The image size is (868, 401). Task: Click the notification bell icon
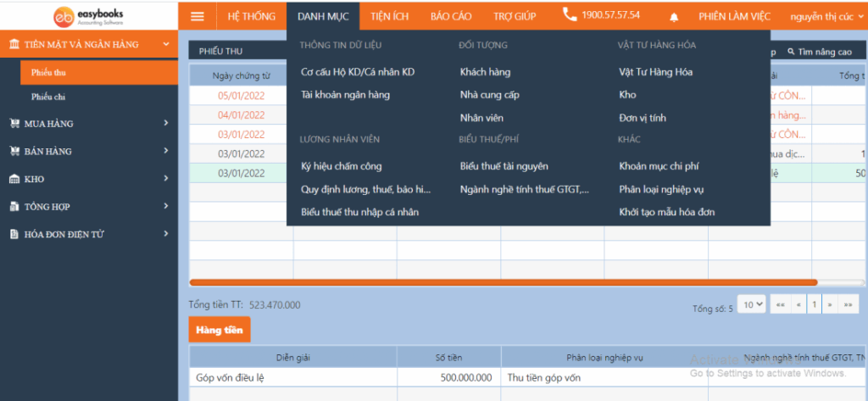coord(674,17)
